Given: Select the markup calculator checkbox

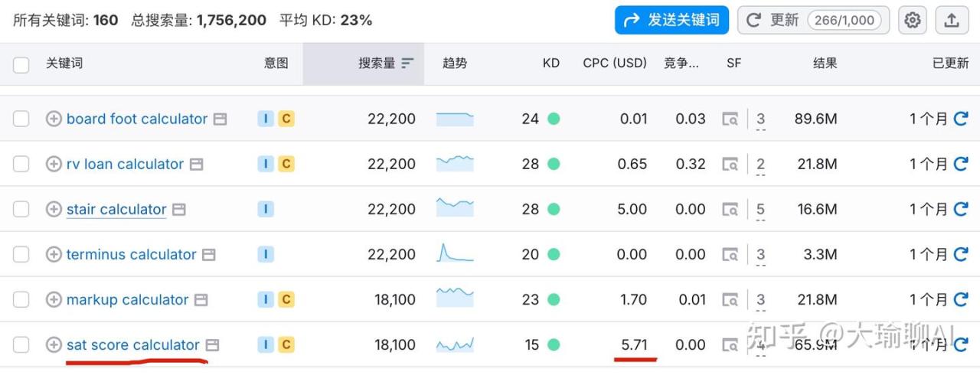Looking at the screenshot, I should (x=21, y=299).
